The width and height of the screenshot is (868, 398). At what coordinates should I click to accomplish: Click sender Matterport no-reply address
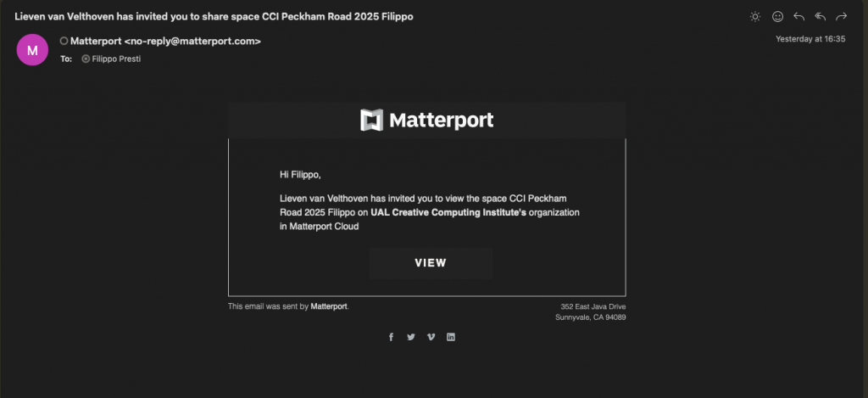165,41
